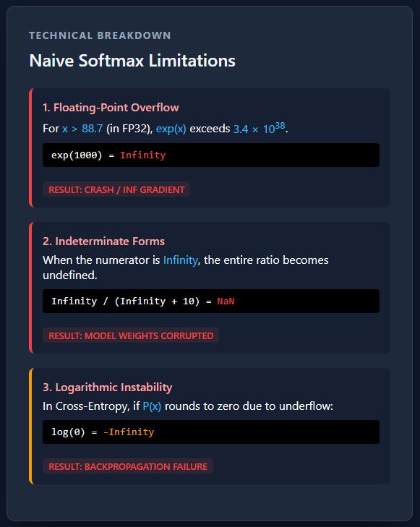Click the RESULT: MODEL WEIGHTS CORRUPTED badge

coord(131,335)
